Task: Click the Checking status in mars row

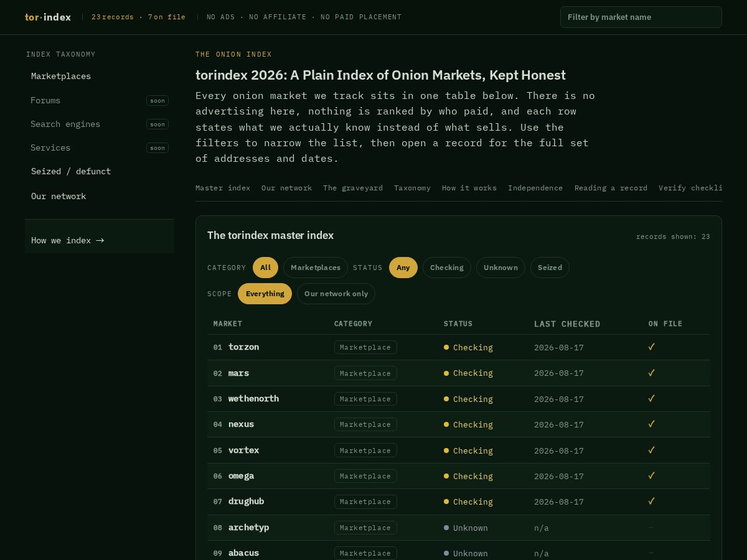Action: [x=468, y=373]
